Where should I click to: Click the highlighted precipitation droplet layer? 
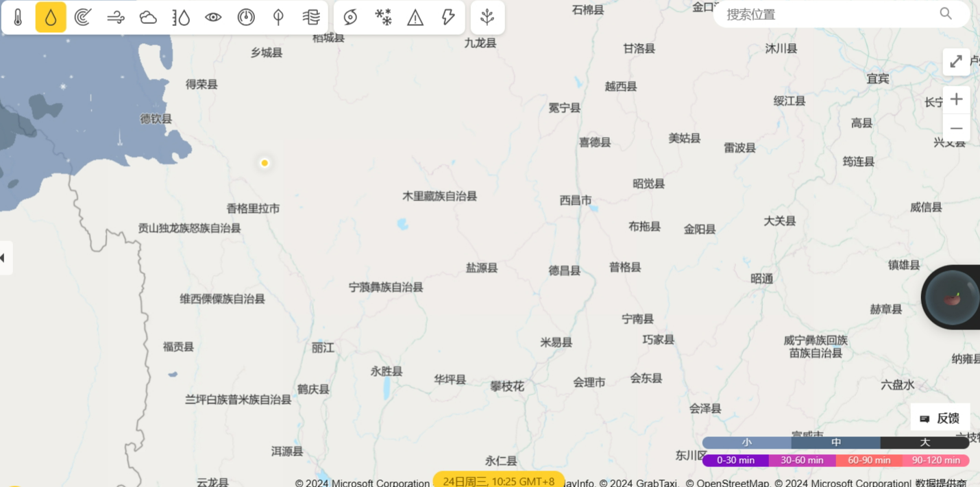51,17
